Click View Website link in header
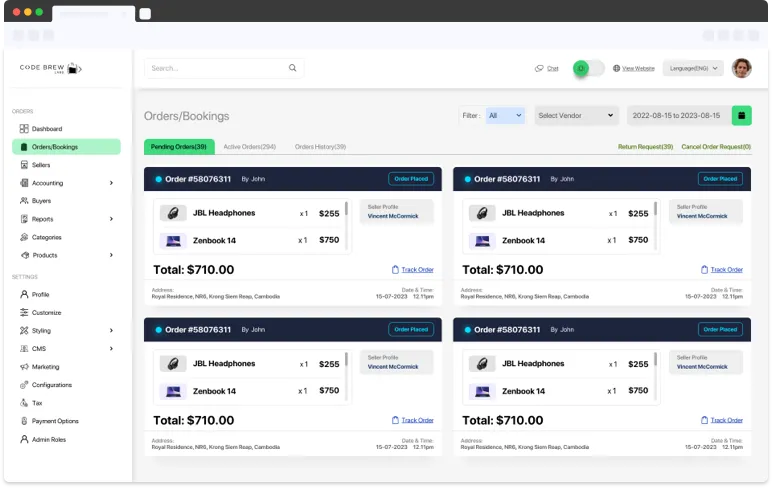Viewport: 772px width, 488px height. (637, 68)
